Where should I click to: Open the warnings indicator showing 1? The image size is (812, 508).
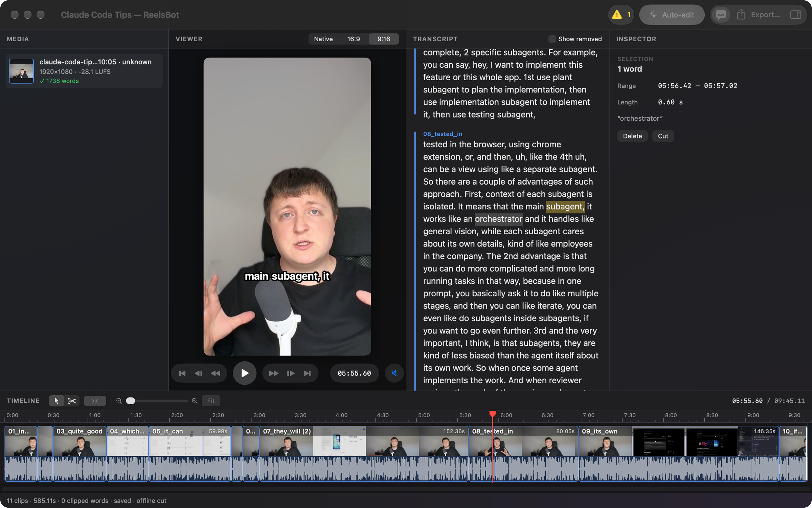coord(621,15)
